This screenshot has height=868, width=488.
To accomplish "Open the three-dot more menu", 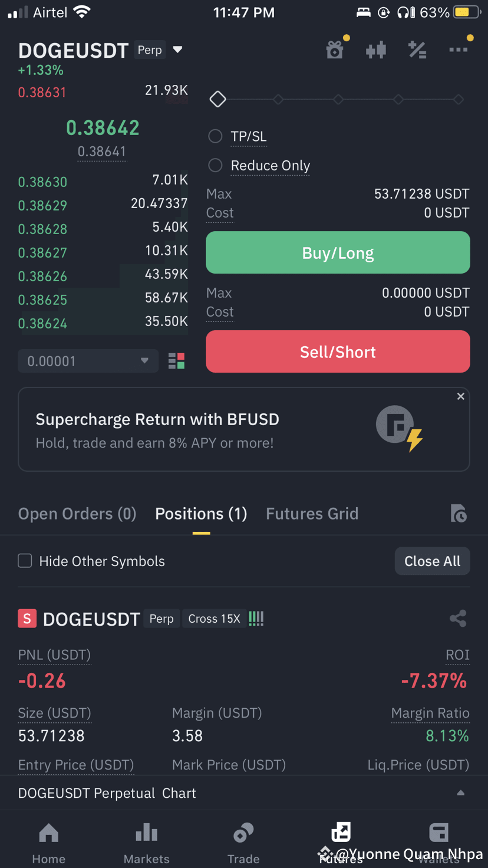I will pyautogui.click(x=458, y=50).
